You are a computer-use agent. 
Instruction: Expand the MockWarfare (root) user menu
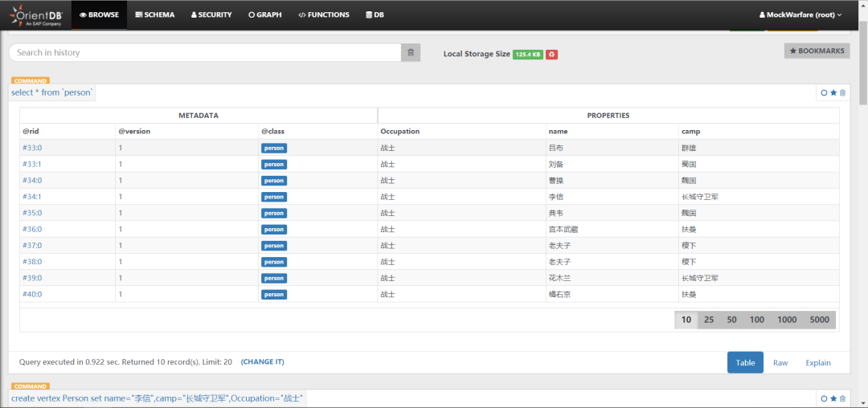pyautogui.click(x=800, y=15)
